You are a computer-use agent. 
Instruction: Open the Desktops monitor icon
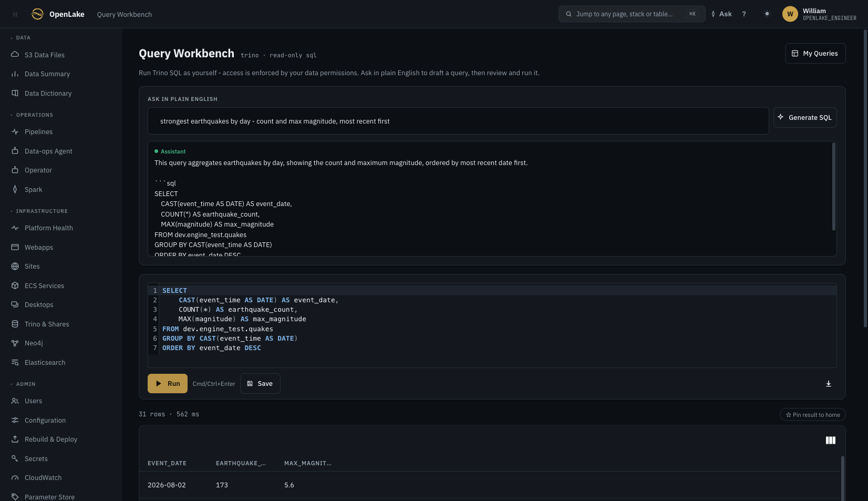pos(15,305)
